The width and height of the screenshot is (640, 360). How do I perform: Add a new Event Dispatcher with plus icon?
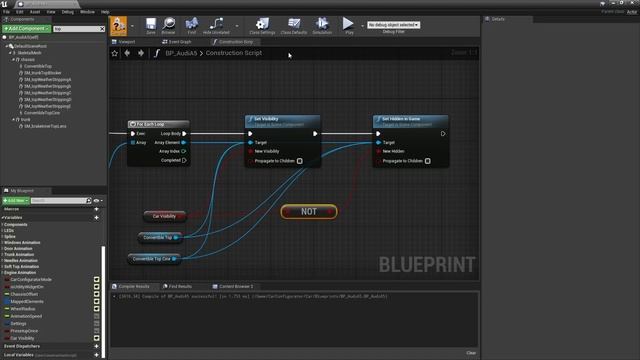(x=96, y=346)
